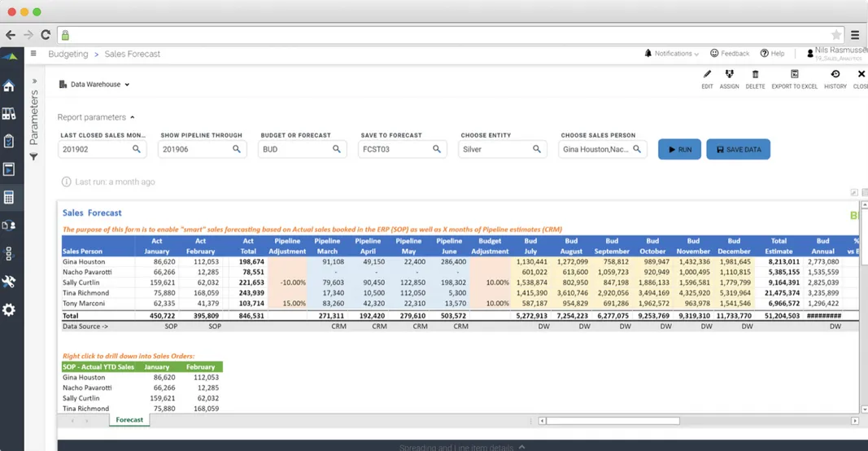Click the browser bookmark star icon
The image size is (868, 451).
click(836, 35)
